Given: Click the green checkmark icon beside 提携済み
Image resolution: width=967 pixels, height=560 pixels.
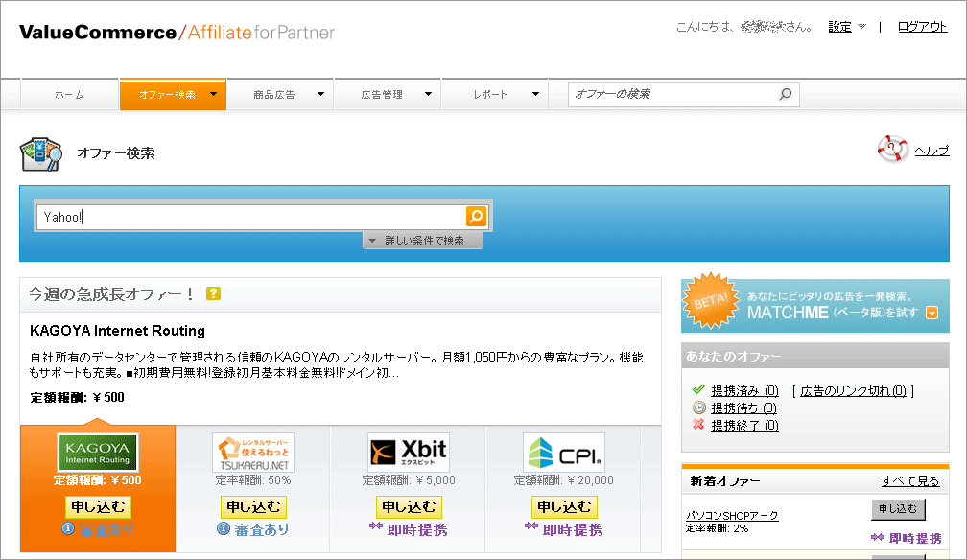Looking at the screenshot, I should (x=698, y=389).
